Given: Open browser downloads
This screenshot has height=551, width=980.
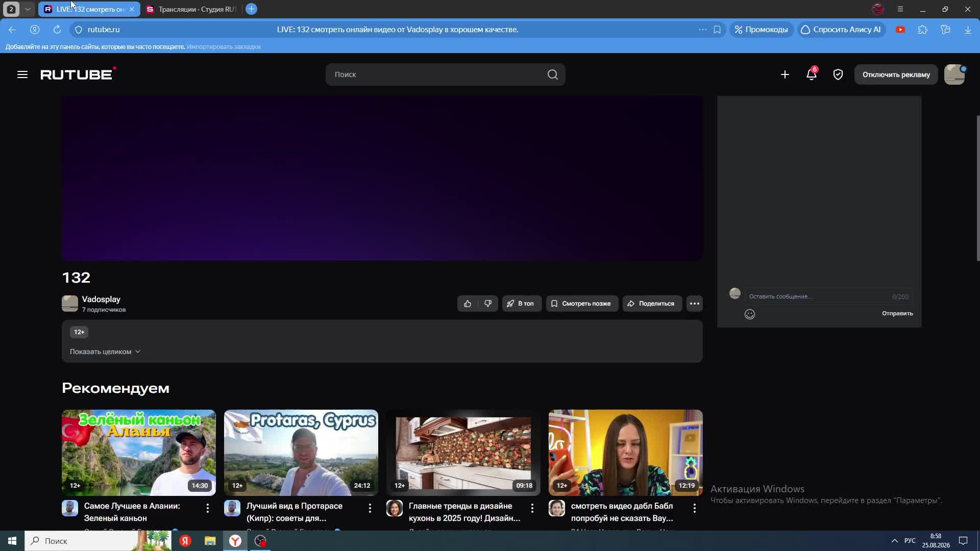Looking at the screenshot, I should [968, 30].
